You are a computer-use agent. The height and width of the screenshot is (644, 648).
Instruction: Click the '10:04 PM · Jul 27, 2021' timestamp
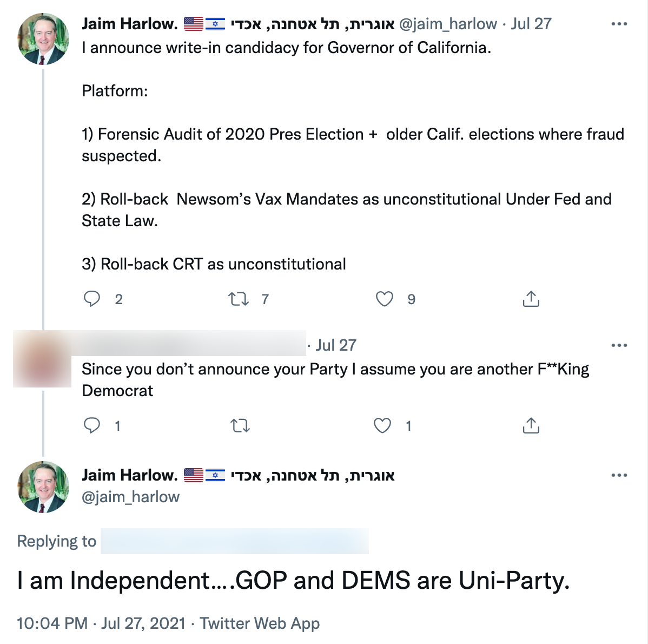coord(101,623)
